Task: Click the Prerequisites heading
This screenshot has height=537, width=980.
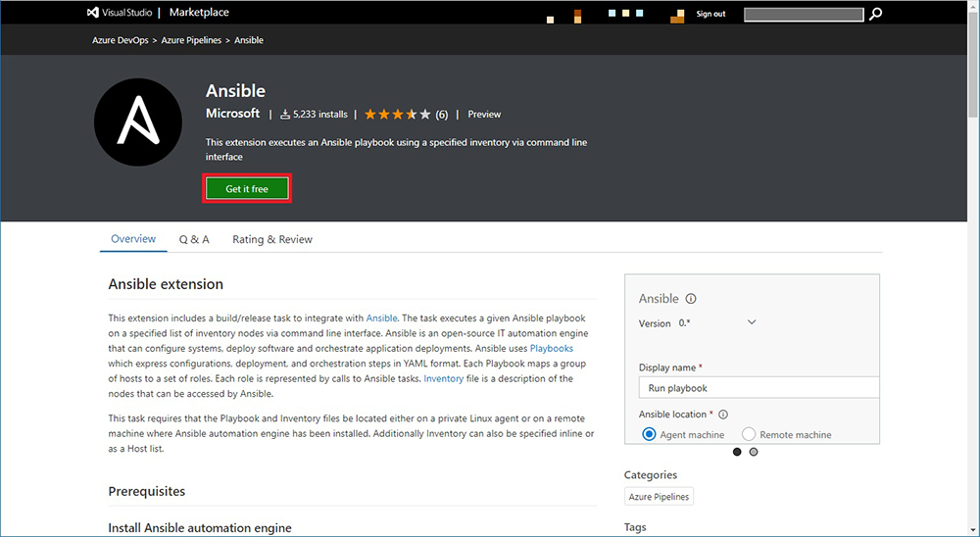Action: (x=147, y=491)
